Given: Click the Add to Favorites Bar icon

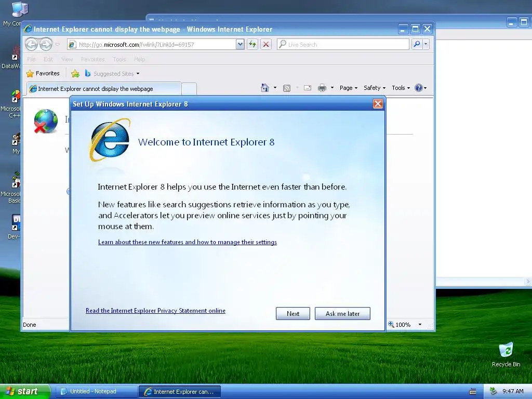Looking at the screenshot, I should tap(75, 73).
